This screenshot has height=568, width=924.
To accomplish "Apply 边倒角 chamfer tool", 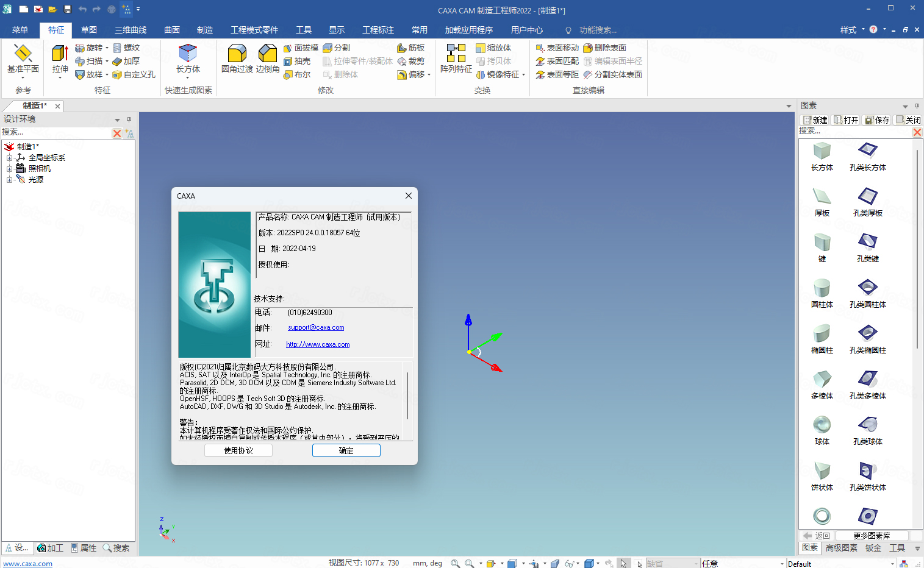I will [268, 59].
